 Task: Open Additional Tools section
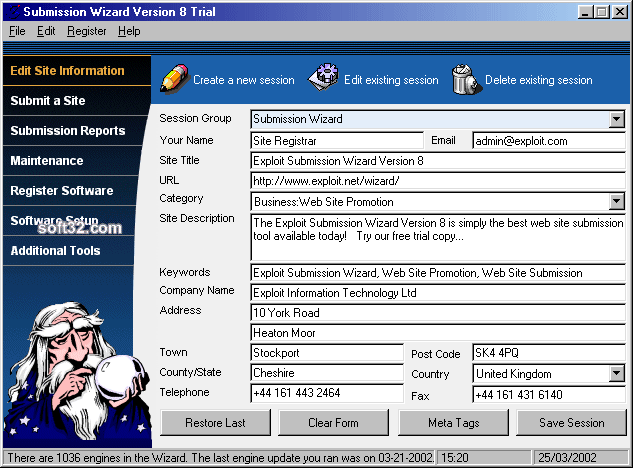click(x=68, y=250)
